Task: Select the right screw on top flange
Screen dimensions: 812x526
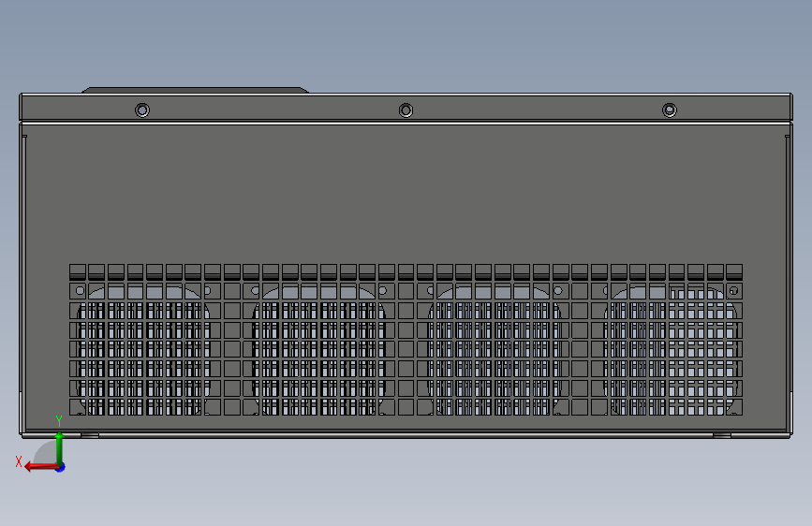Action: 670,110
